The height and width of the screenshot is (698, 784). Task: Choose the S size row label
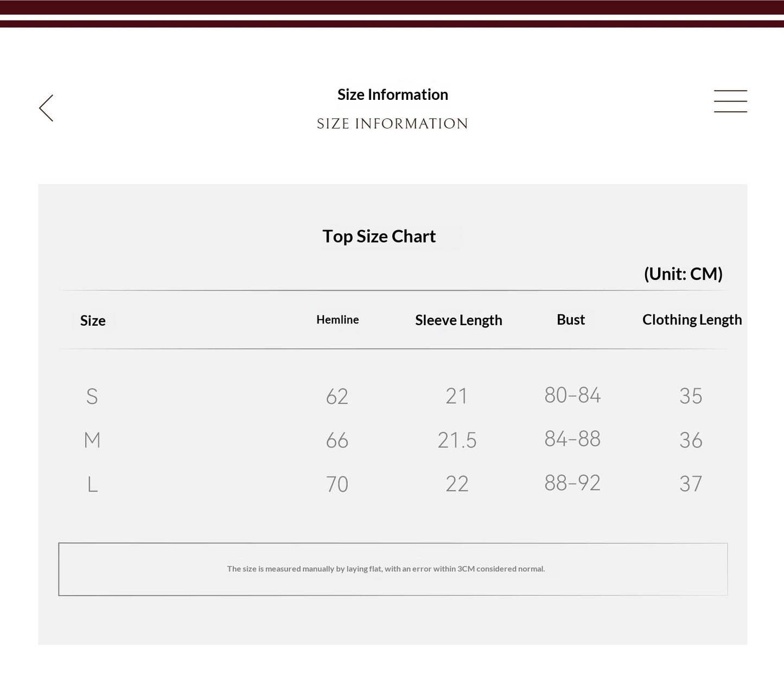click(x=92, y=396)
